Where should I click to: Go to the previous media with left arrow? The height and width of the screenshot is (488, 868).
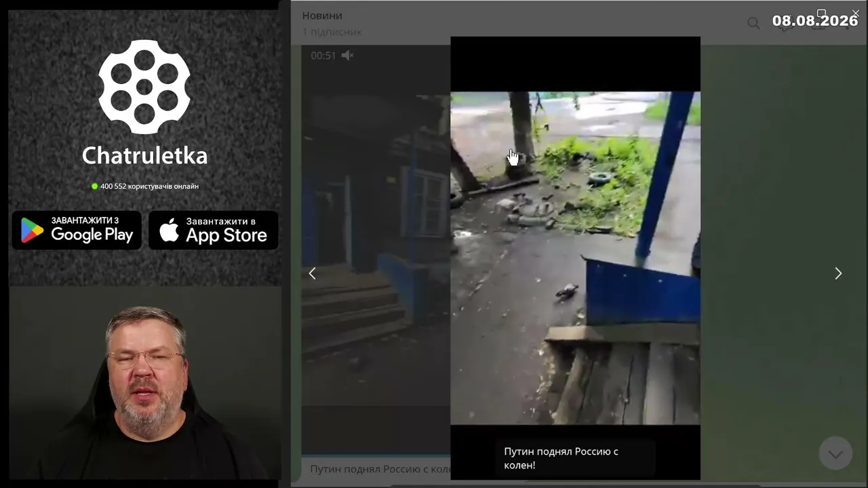coord(312,273)
